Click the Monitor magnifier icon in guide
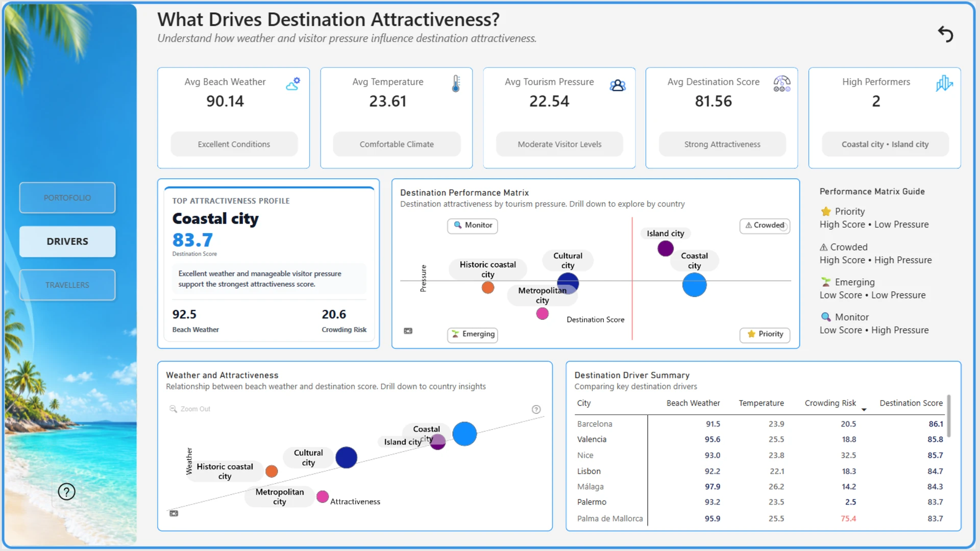The height and width of the screenshot is (551, 980). 826,317
